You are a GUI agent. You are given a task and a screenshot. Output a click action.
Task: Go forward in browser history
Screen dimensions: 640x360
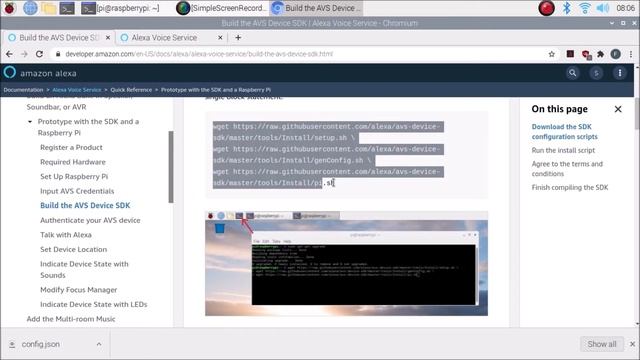tap(24, 54)
